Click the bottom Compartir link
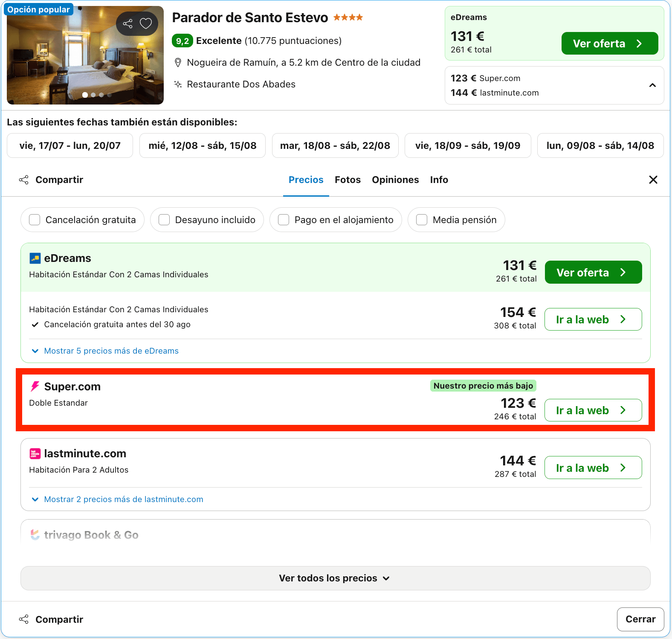The width and height of the screenshot is (672, 639). [59, 619]
